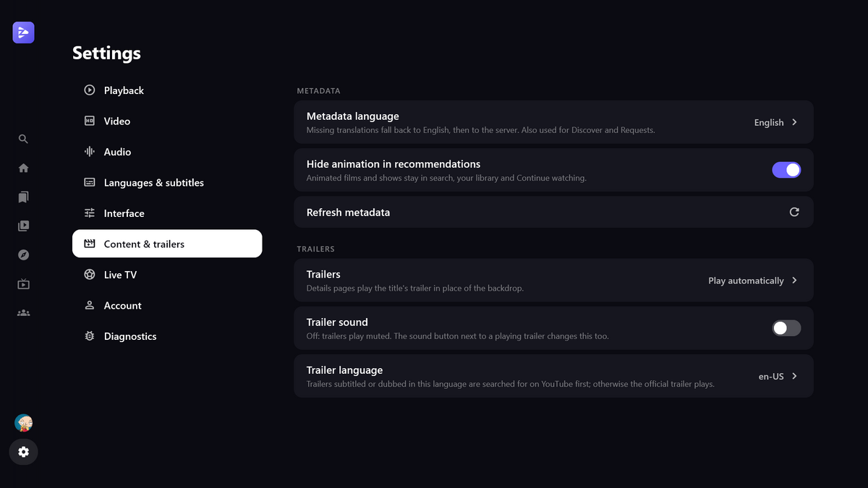This screenshot has width=868, height=488.
Task: Open the video library sidebar icon
Action: point(23,226)
